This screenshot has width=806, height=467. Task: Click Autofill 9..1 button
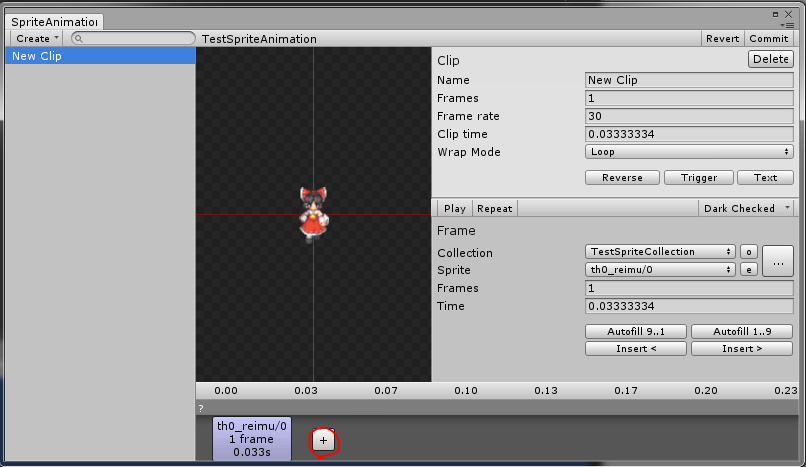point(636,331)
